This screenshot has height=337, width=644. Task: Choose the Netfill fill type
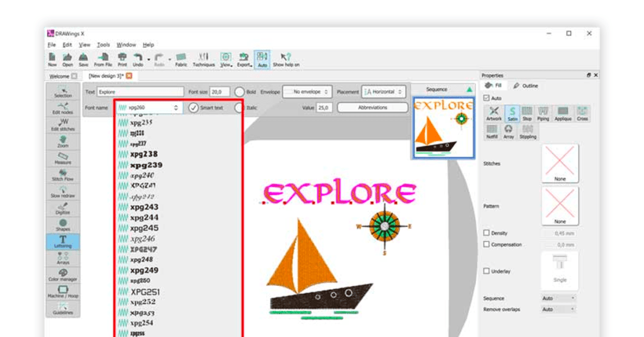click(492, 132)
